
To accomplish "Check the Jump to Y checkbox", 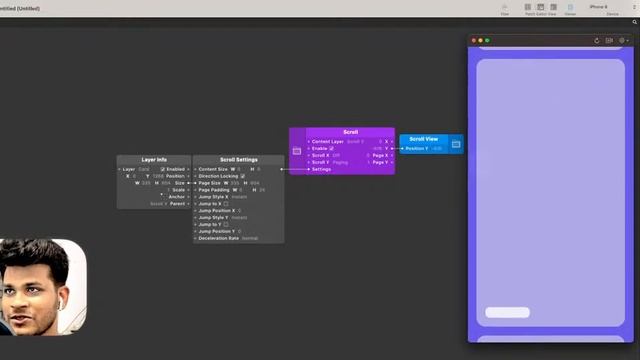I will [226, 224].
